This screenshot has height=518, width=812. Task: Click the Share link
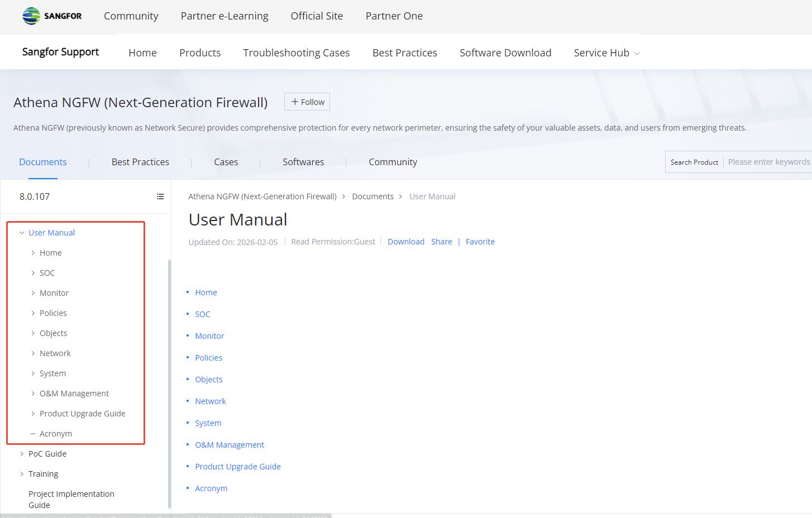coord(442,242)
